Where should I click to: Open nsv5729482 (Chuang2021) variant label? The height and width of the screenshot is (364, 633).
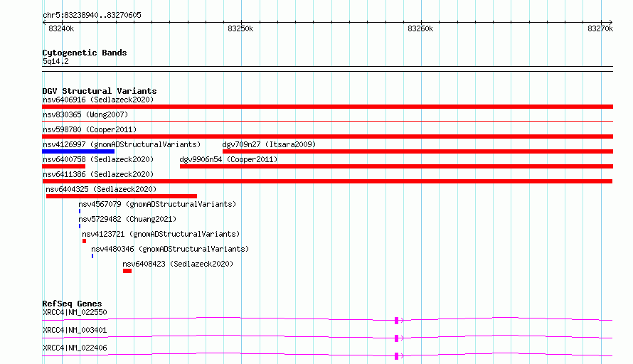(127, 219)
